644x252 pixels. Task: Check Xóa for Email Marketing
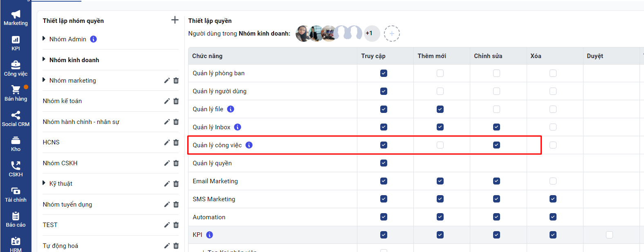point(553,181)
